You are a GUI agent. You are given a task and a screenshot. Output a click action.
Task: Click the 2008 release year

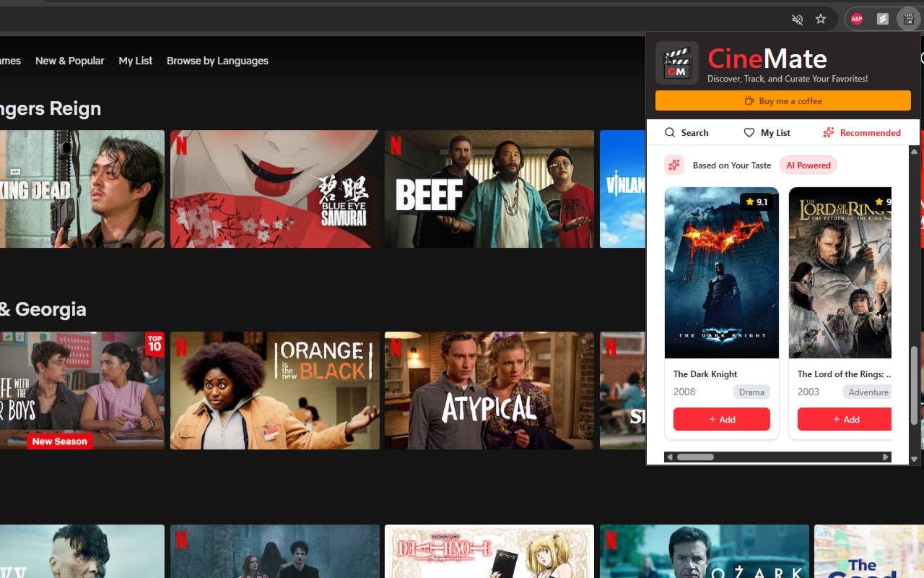pos(684,392)
